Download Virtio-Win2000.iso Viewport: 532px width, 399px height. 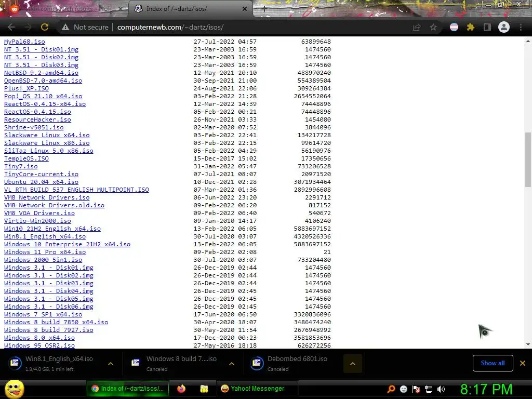point(37,221)
